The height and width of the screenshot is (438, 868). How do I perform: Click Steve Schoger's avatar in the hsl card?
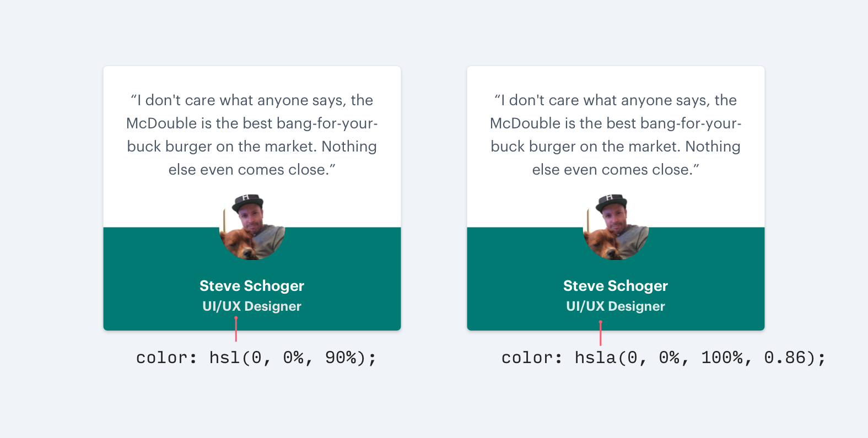(x=252, y=227)
